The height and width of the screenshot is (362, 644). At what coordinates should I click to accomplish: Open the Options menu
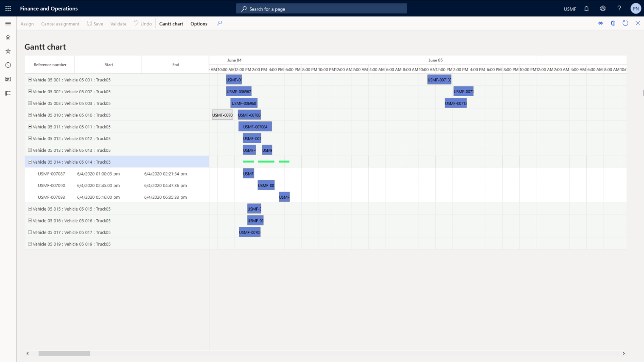coord(199,24)
